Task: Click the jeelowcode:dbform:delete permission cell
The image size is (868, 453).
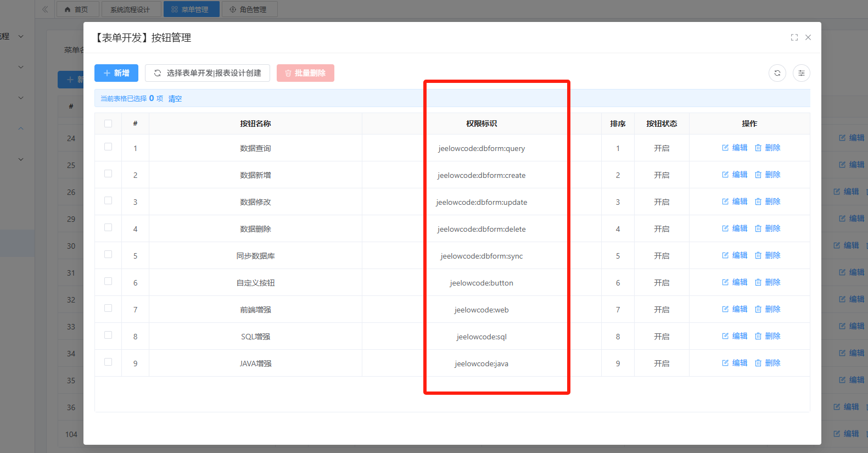Action: (x=481, y=229)
